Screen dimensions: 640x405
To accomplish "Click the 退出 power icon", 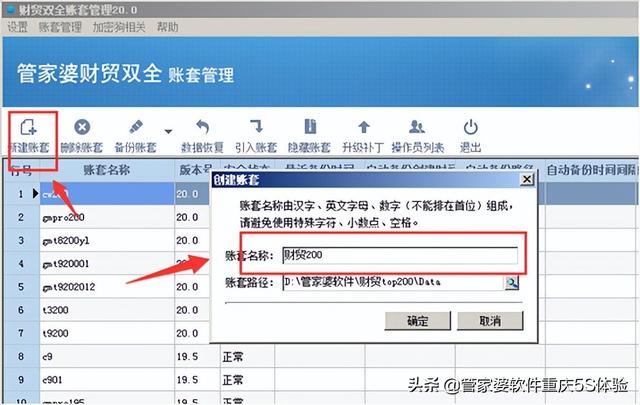I will [x=471, y=127].
